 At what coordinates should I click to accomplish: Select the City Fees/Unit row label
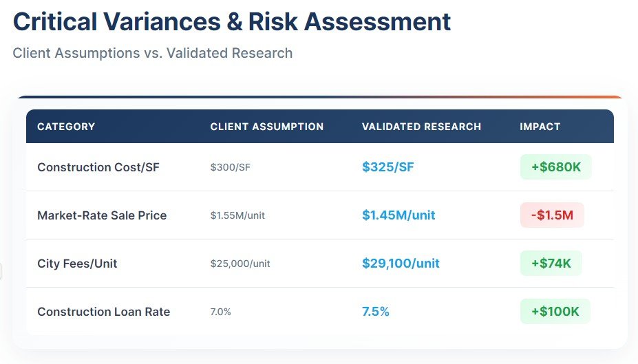[x=77, y=264]
